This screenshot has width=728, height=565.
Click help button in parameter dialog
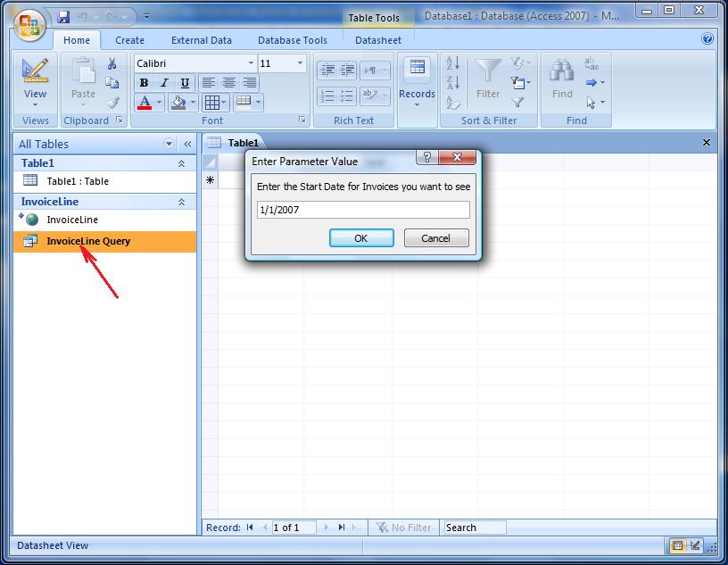click(427, 157)
